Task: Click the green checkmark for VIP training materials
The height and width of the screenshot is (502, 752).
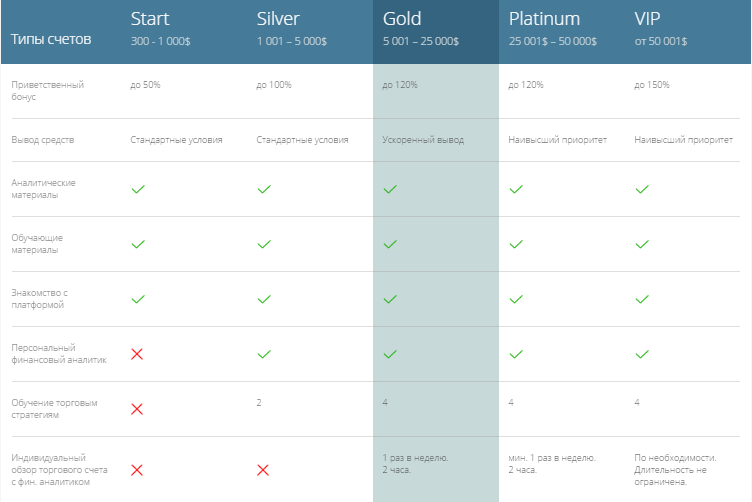Action: pos(642,245)
